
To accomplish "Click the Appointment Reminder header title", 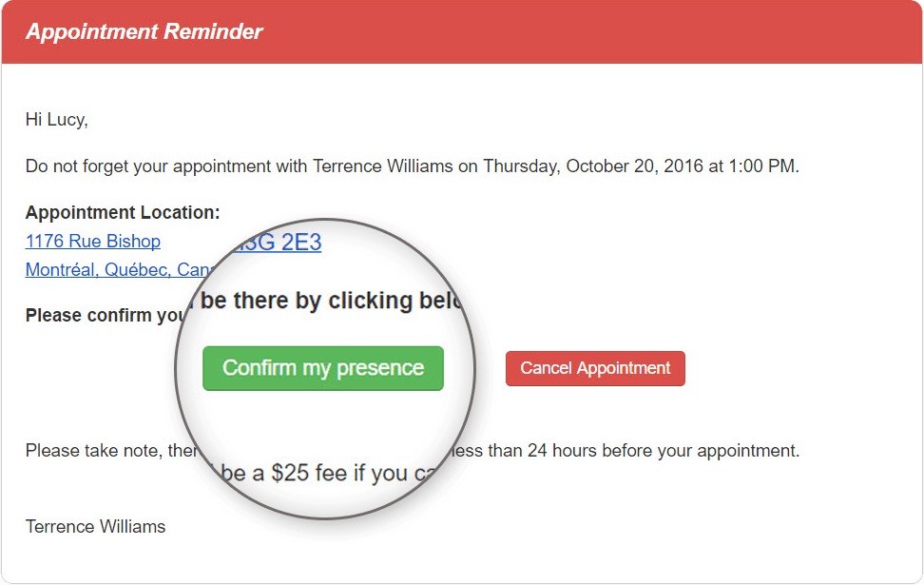I will 144,31.
